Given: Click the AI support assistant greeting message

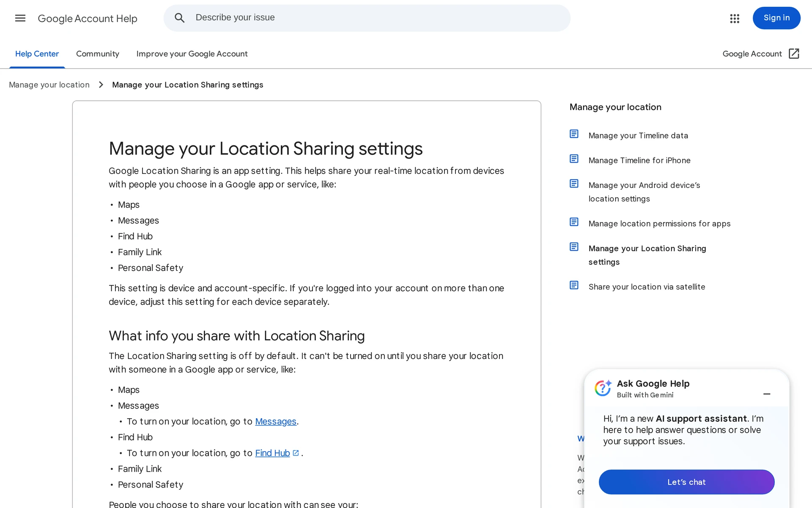Looking at the screenshot, I should 683,430.
